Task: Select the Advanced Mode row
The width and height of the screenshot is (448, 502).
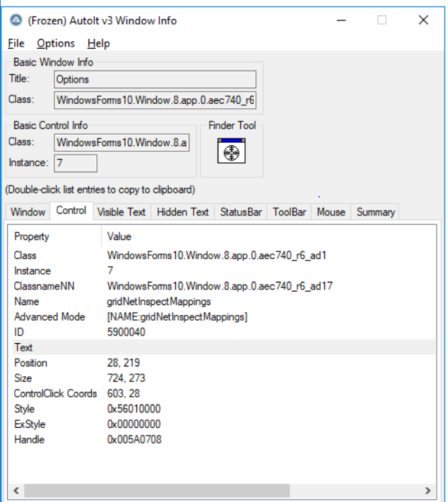Action: click(x=223, y=317)
